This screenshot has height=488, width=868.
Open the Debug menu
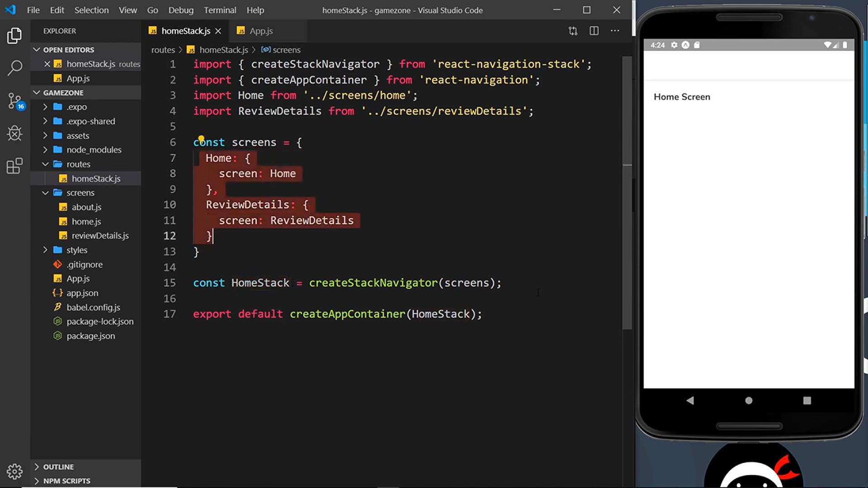[x=181, y=10]
